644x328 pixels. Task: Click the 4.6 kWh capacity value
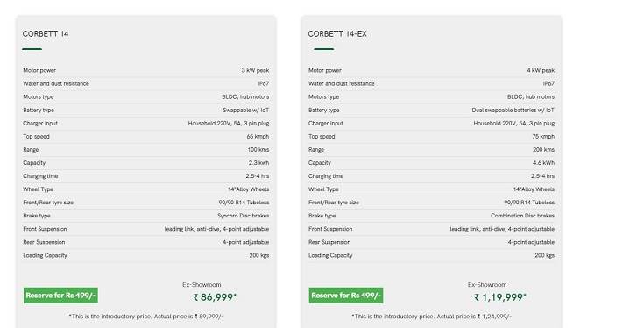point(544,163)
